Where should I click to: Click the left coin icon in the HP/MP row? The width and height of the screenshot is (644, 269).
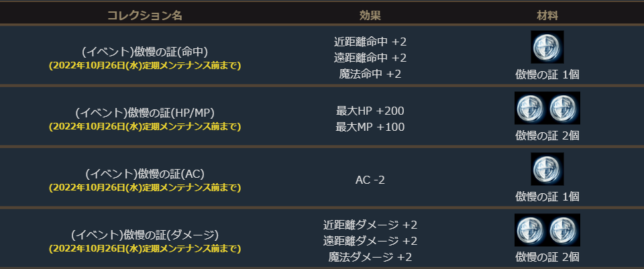[x=531, y=108]
